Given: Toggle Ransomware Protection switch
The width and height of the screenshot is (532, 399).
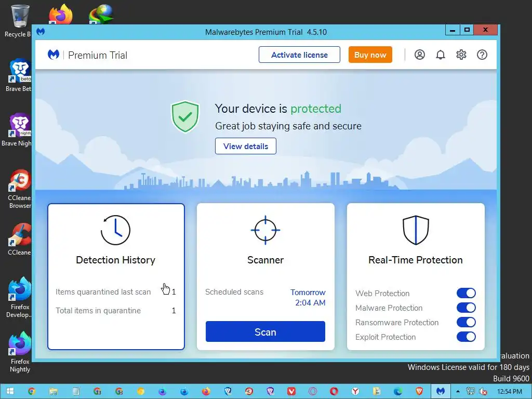Looking at the screenshot, I should tap(466, 322).
